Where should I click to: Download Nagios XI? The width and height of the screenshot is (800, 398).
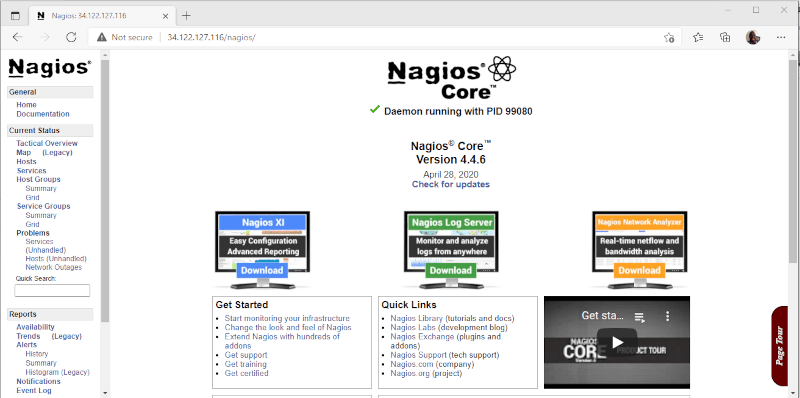pos(262,270)
